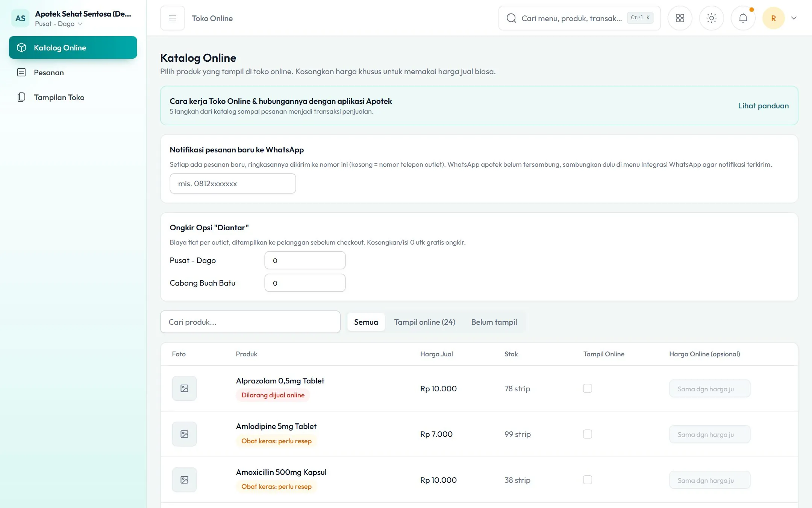
Task: Open Katalog Online from the sidebar
Action: (x=73, y=47)
